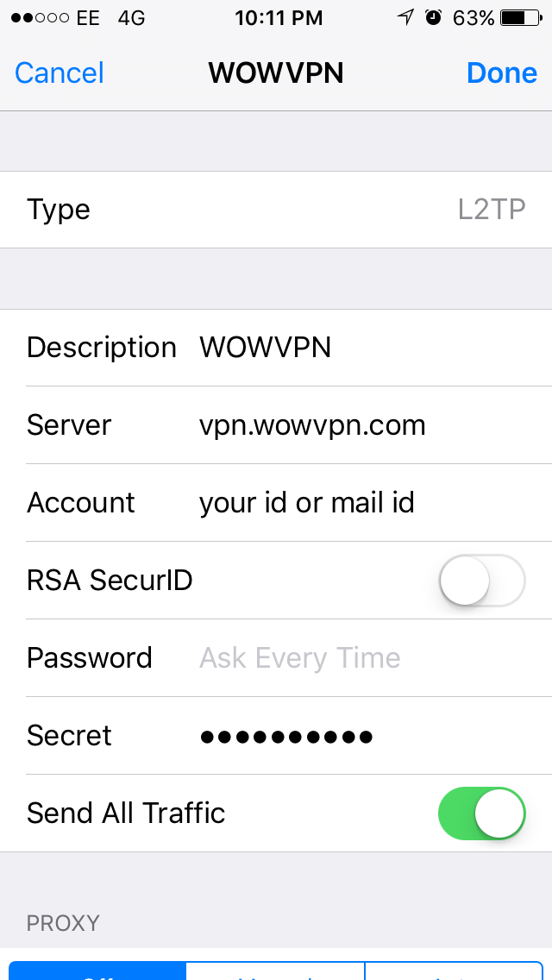Open the Type L2TP row
This screenshot has height=980, width=552.
[x=276, y=210]
